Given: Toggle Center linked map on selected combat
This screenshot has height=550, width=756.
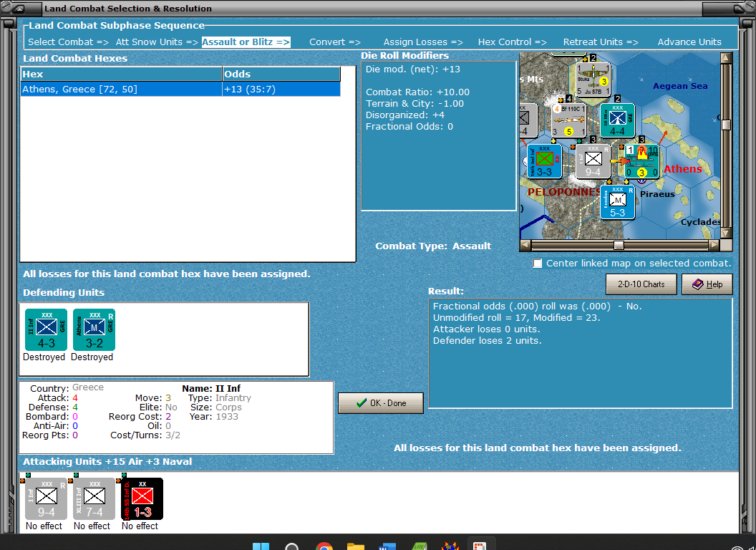Looking at the screenshot, I should click(x=537, y=264).
